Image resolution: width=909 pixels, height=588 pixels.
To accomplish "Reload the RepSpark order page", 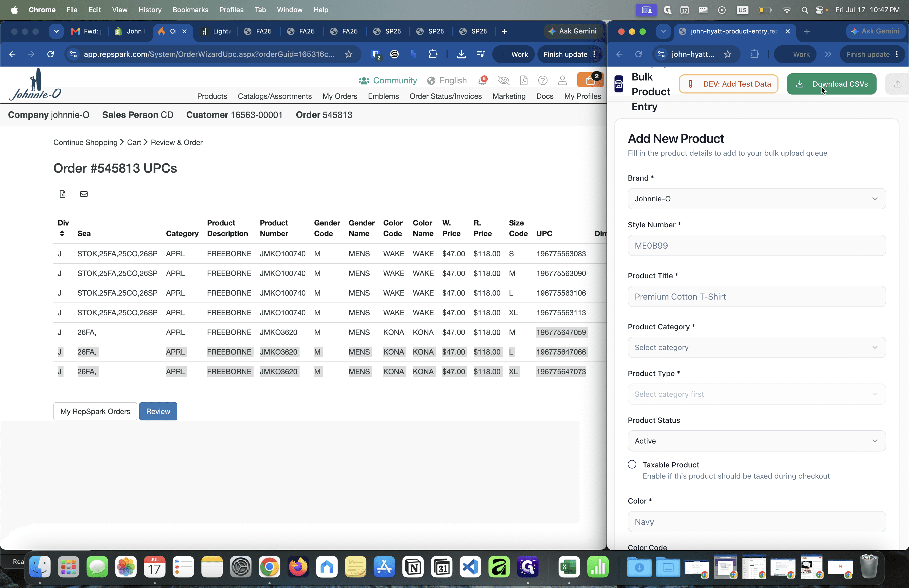I will coord(50,54).
